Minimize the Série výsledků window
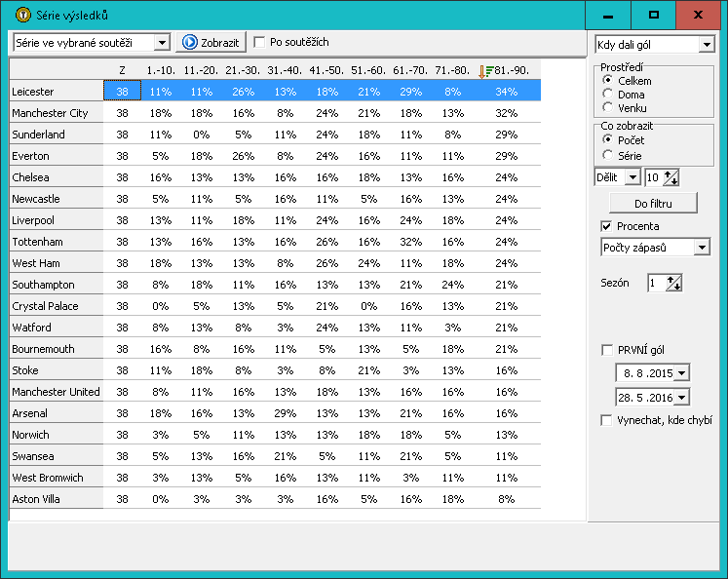728x579 pixels. tap(608, 16)
